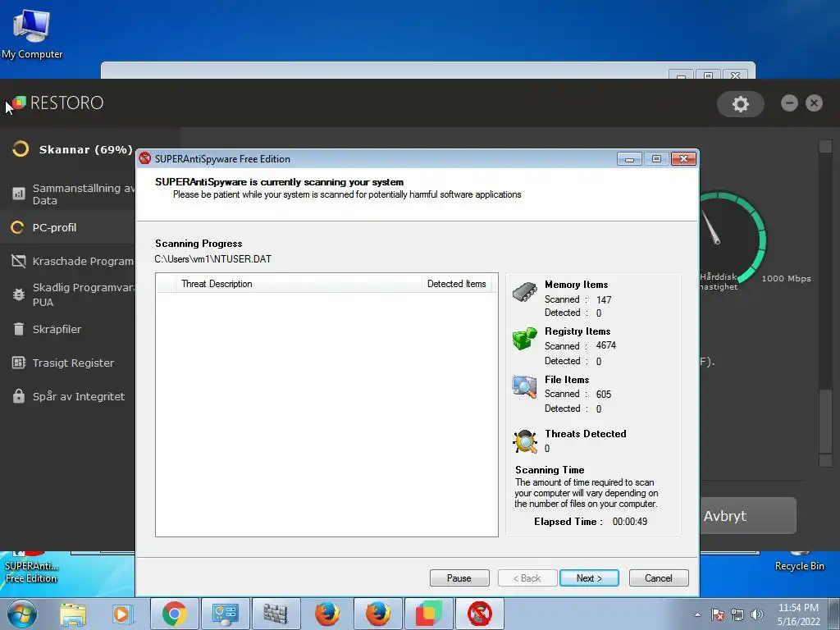Screen dimensions: 840x630
Task: Click the Elapsed Time value 00:00:49
Action: [x=629, y=522]
